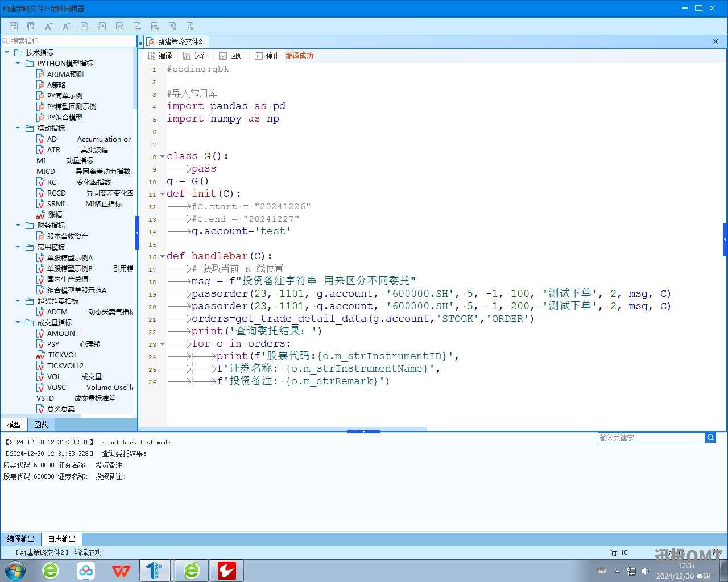Collapse the left panel with splitter arrow
The height and width of the screenshot is (582, 728).
[137, 232]
